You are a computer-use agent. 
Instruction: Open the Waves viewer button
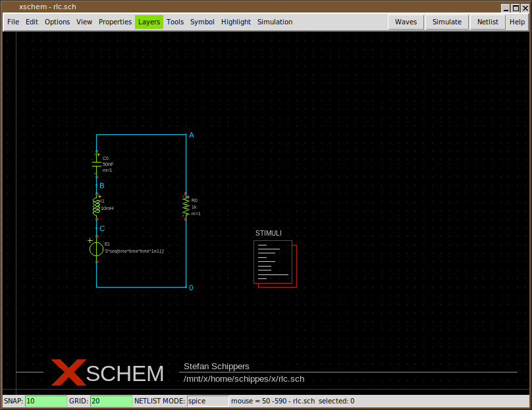(406, 22)
